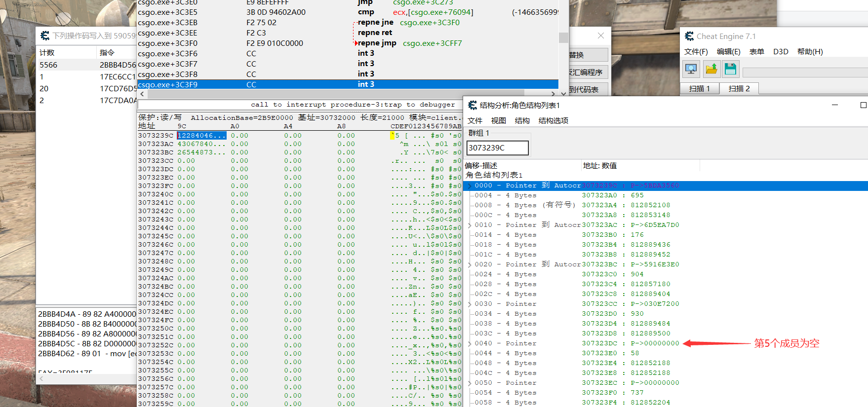Viewport: 868px width, 407px height.
Task: Click the 9C column header in memory view
Action: tap(182, 126)
